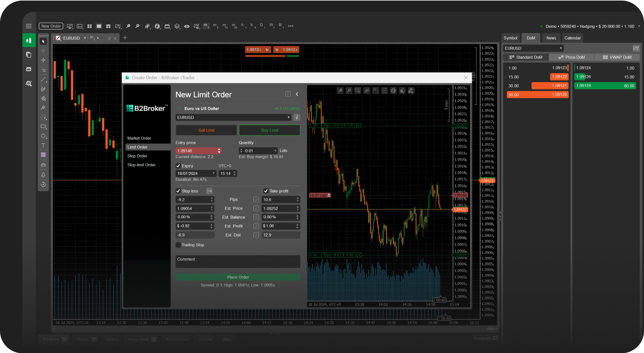The image size is (644, 353).
Task: Click the Buy Limit button
Action: 269,130
